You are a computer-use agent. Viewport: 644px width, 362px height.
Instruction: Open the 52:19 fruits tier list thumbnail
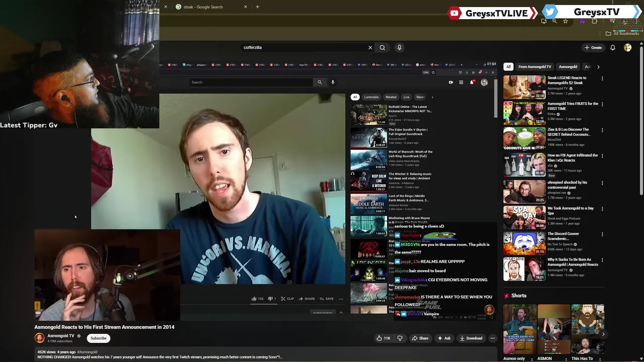[x=524, y=113]
